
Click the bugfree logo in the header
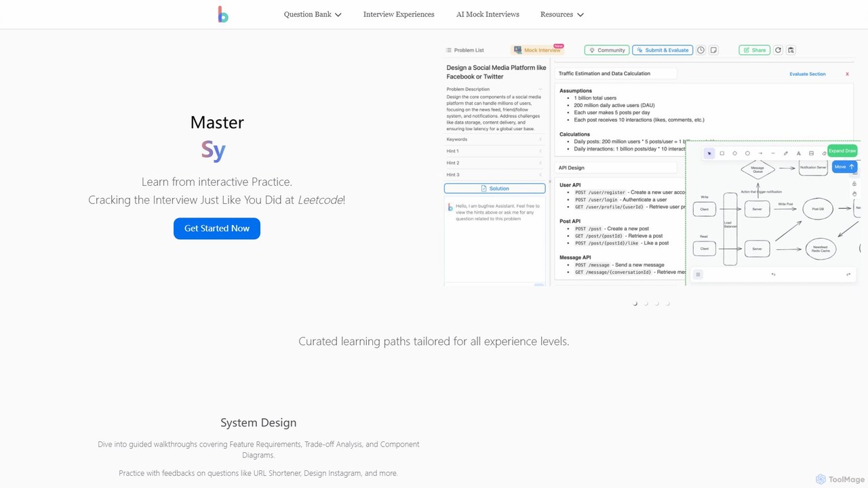coord(223,14)
